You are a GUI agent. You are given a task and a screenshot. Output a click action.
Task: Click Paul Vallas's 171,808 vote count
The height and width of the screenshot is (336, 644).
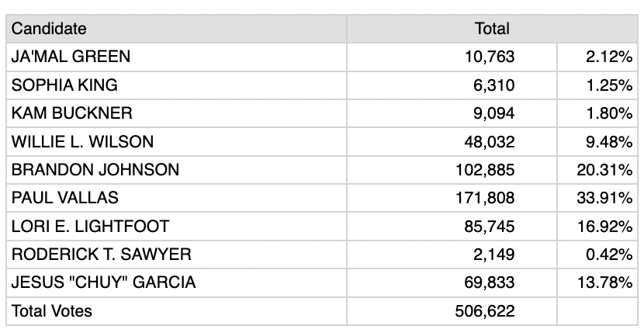coord(485,198)
